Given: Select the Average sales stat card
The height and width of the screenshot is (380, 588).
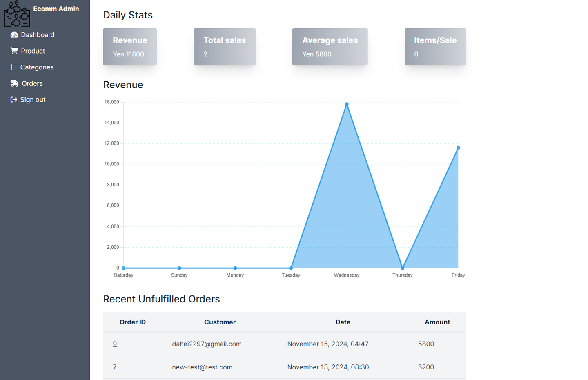Looking at the screenshot, I should pyautogui.click(x=330, y=47).
